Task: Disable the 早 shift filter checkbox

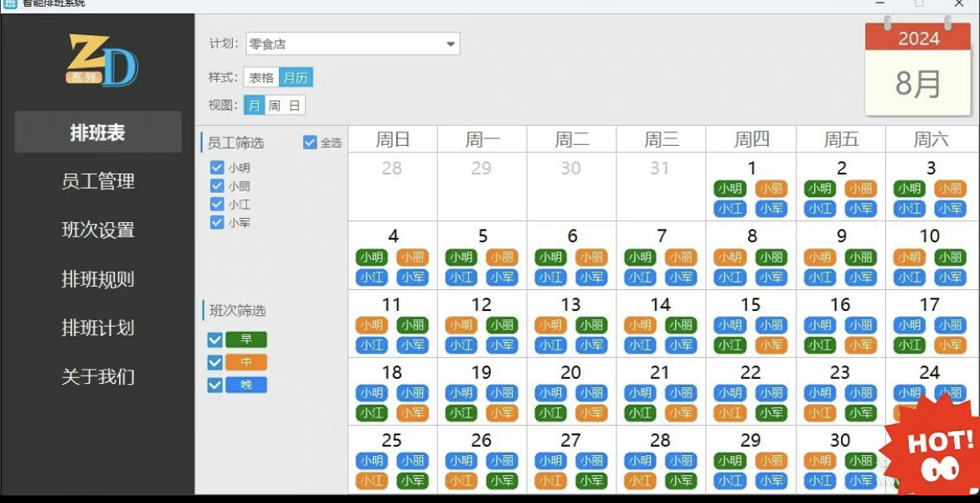Action: click(215, 339)
